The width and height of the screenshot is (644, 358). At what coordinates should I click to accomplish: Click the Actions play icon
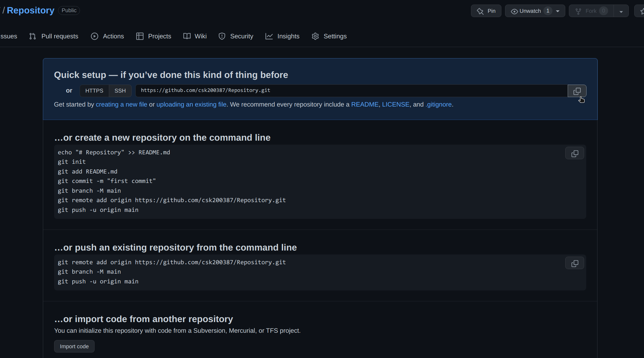point(95,36)
